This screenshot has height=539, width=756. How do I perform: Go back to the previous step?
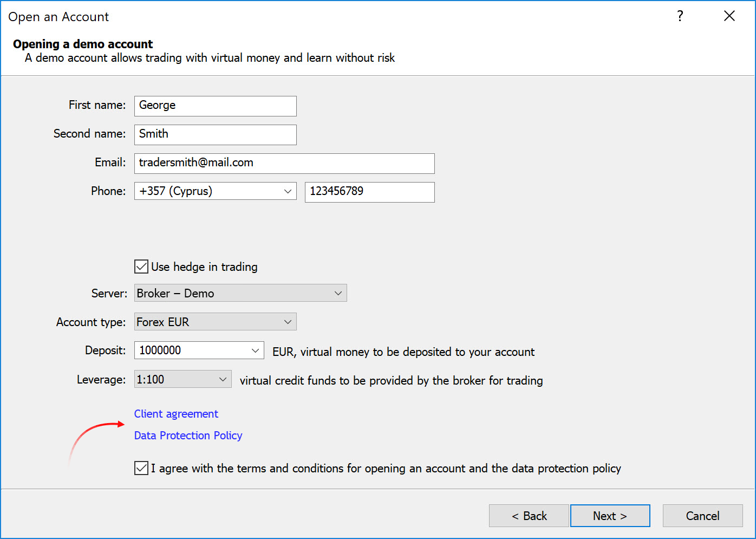[x=529, y=515]
